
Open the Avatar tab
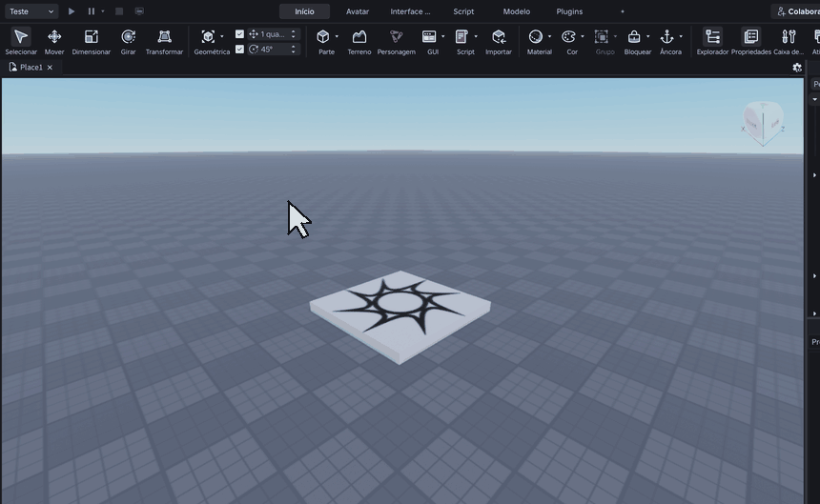(358, 11)
